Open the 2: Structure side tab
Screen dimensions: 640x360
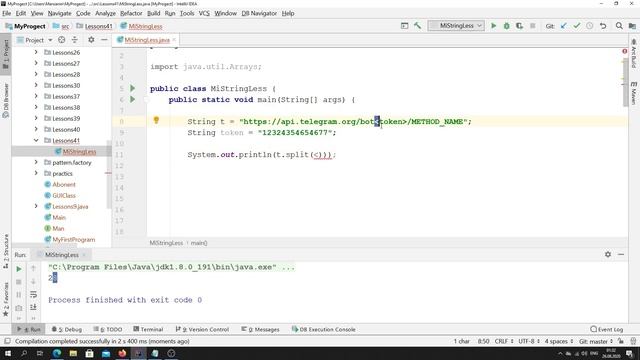pyautogui.click(x=6, y=251)
